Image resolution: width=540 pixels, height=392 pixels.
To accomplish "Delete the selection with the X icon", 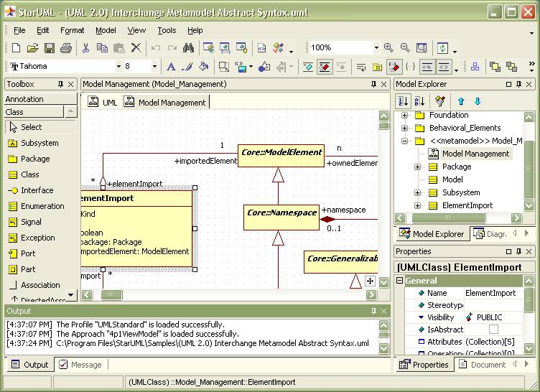I will pos(136,48).
